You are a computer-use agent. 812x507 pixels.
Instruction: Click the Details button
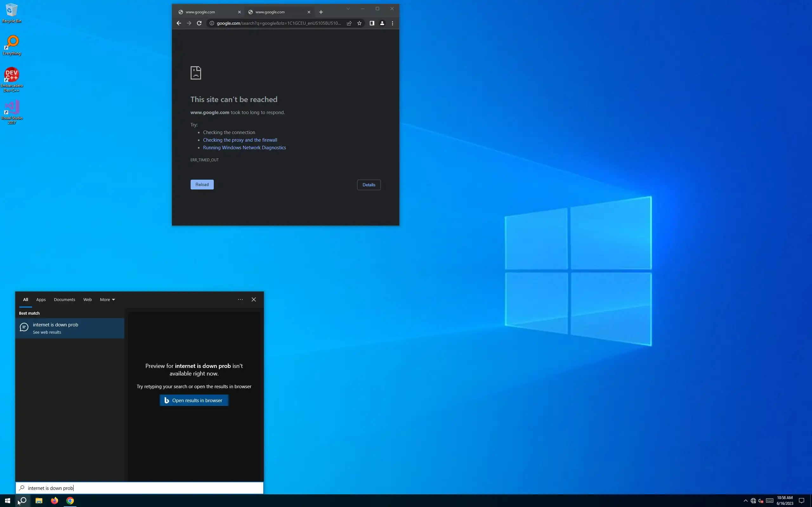(x=369, y=185)
